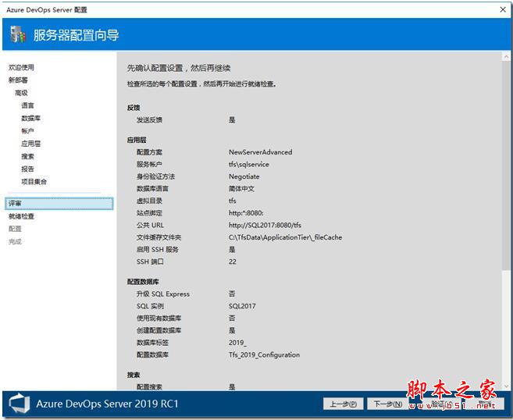Click the greyed-out 完成 step

15,242
